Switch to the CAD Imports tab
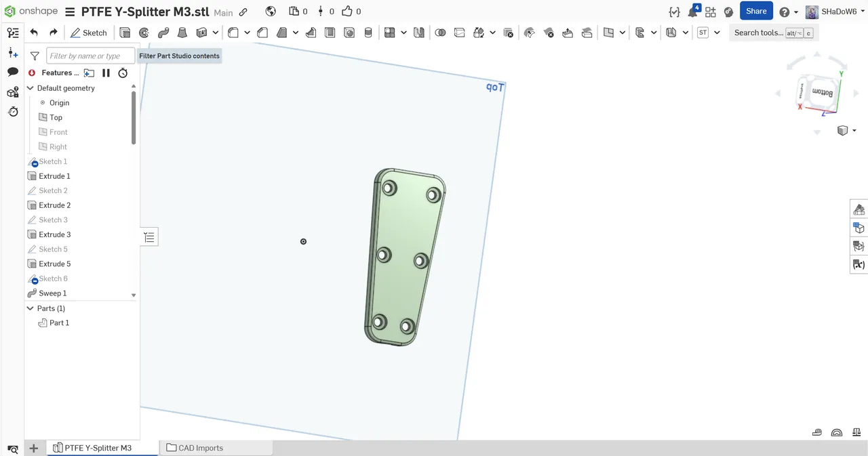 [201, 448]
